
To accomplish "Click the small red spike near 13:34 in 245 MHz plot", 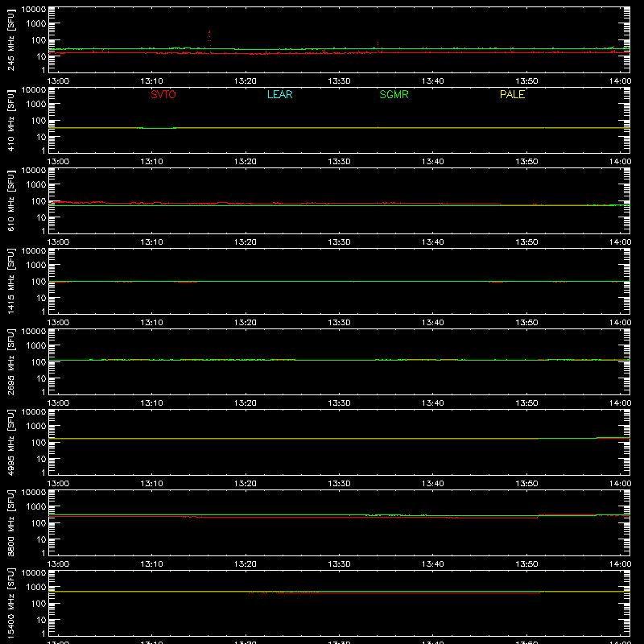I will tap(378, 47).
